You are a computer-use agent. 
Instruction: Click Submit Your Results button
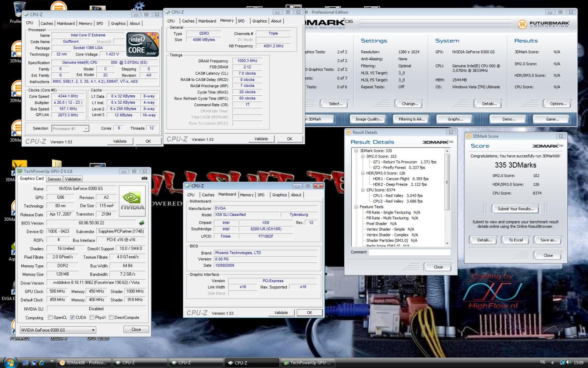tap(515, 209)
